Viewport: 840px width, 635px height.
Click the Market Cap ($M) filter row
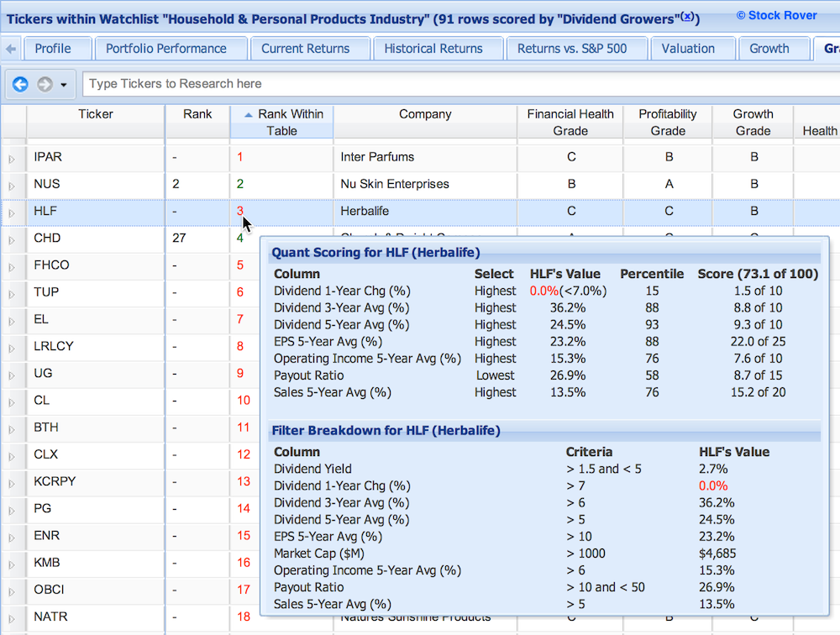click(x=545, y=553)
